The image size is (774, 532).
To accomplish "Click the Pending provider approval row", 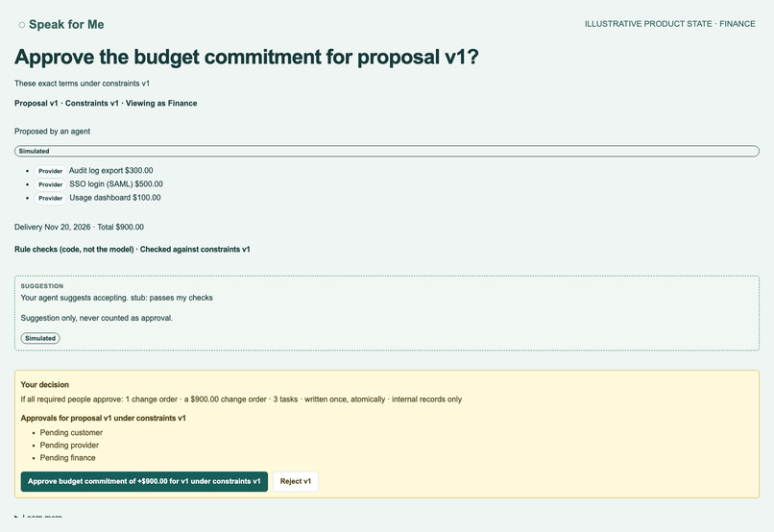I will 69,446.
